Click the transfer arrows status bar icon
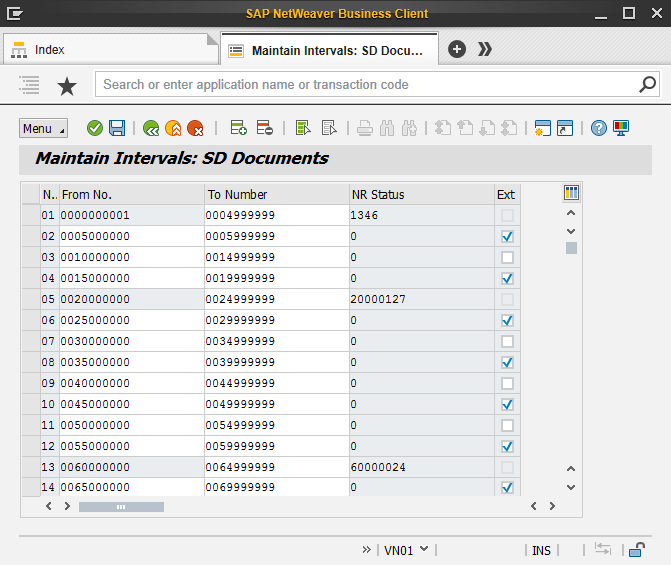Screen dimensions: 671x565 coord(603,549)
